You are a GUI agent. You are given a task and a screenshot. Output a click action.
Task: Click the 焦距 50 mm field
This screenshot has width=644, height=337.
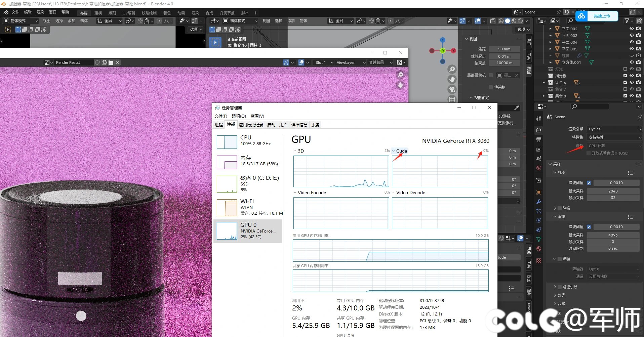504,49
